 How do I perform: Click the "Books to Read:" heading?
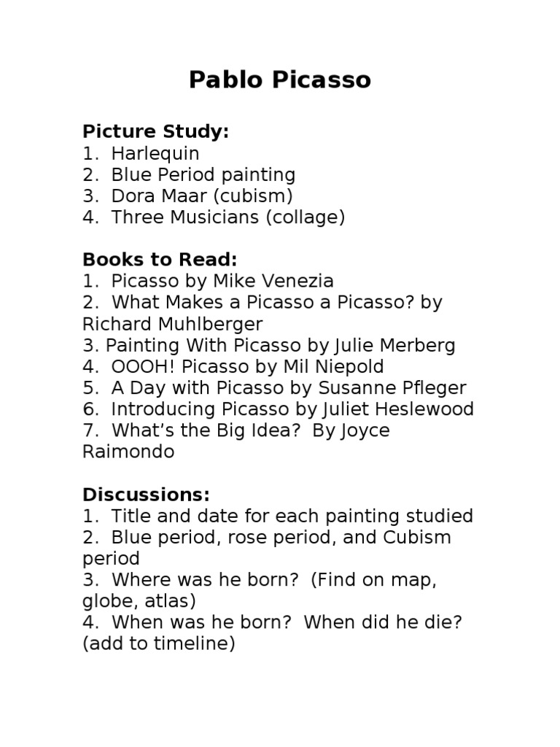point(160,260)
